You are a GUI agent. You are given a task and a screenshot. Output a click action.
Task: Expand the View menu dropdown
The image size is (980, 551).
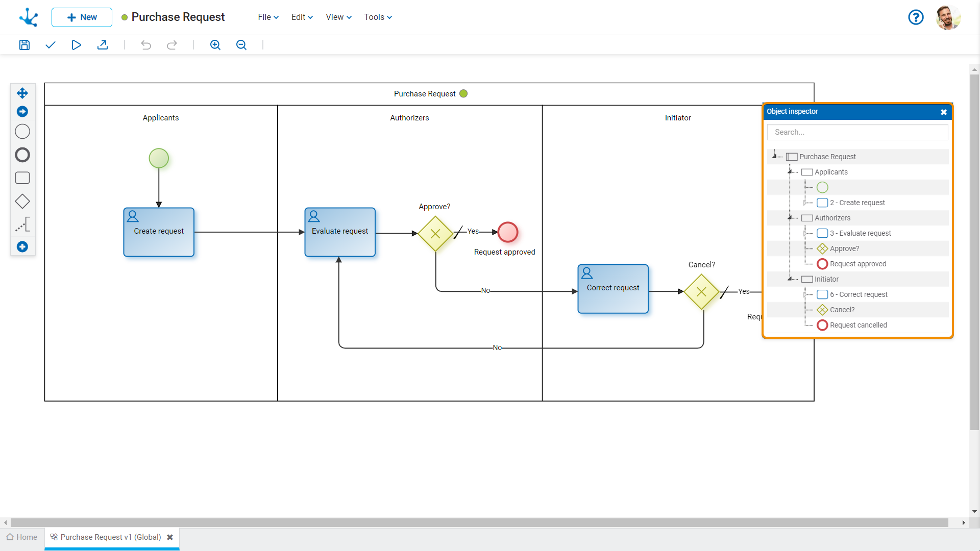click(x=337, y=17)
